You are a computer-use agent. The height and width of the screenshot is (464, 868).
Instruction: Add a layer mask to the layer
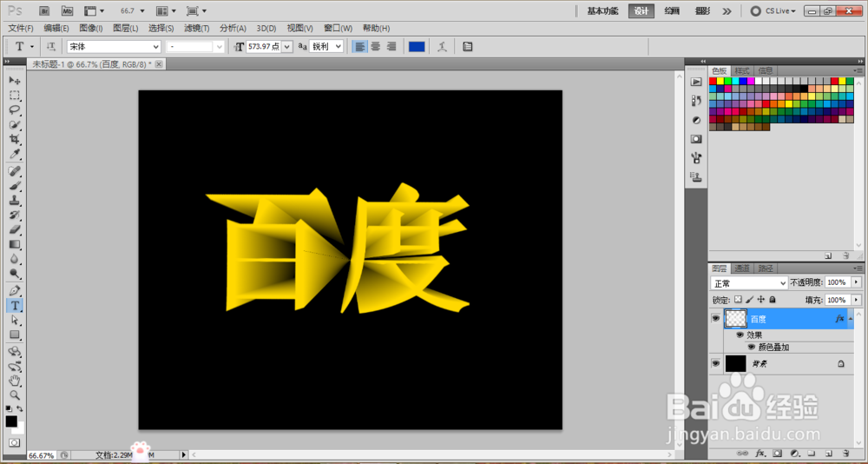click(777, 453)
